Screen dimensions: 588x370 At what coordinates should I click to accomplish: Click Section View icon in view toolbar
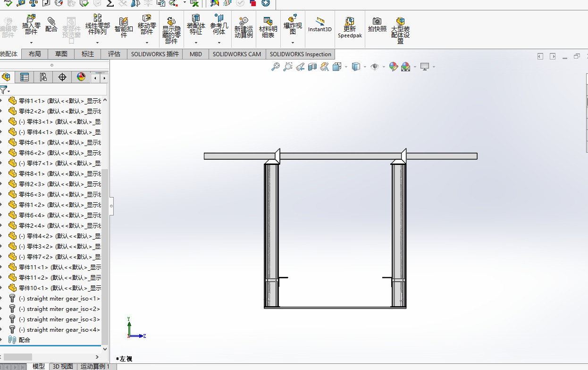pyautogui.click(x=312, y=67)
